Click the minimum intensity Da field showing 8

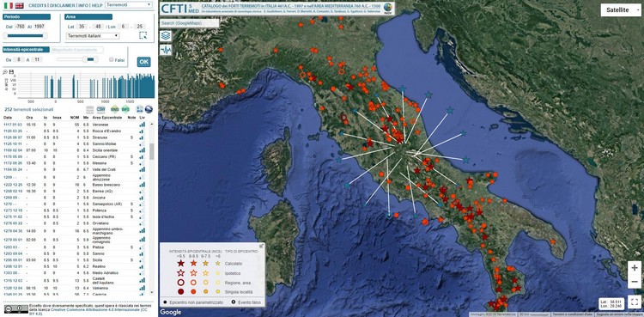tap(20, 59)
